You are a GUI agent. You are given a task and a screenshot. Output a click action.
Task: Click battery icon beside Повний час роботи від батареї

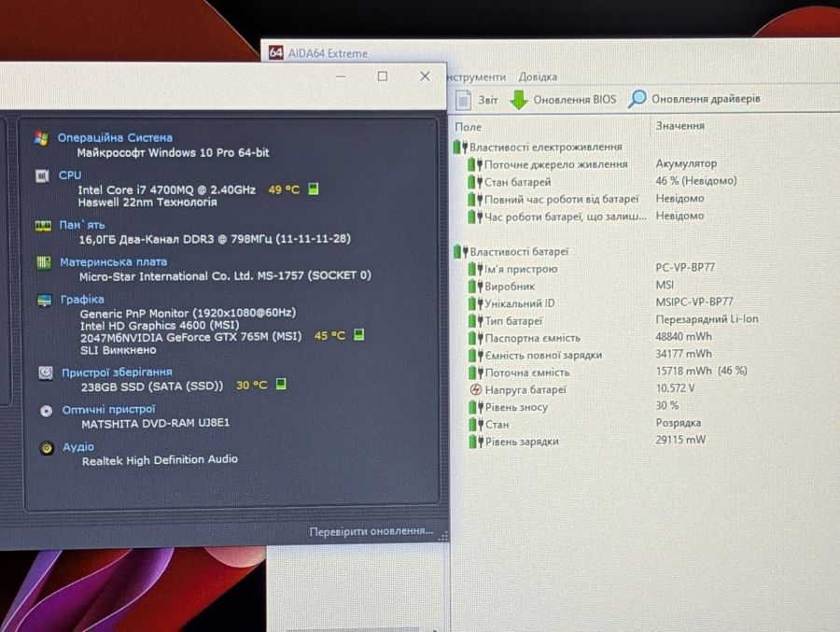tap(475, 200)
